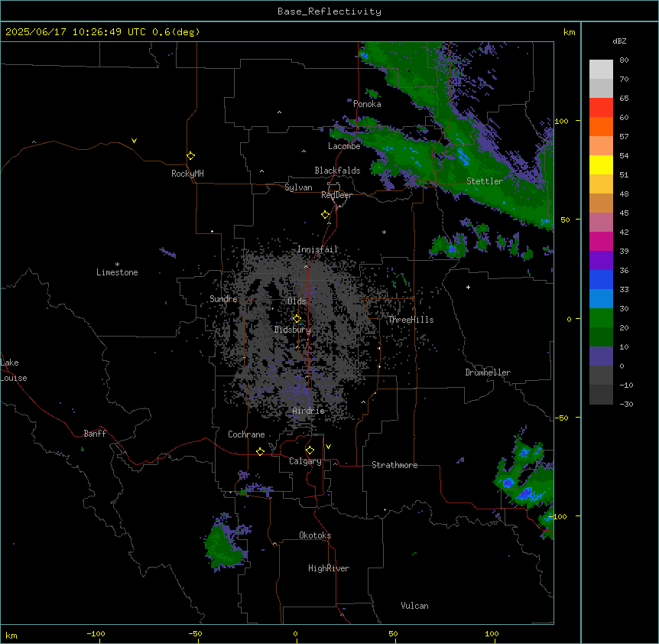Select the Stettler label
The image size is (659, 644).
pyautogui.click(x=485, y=181)
